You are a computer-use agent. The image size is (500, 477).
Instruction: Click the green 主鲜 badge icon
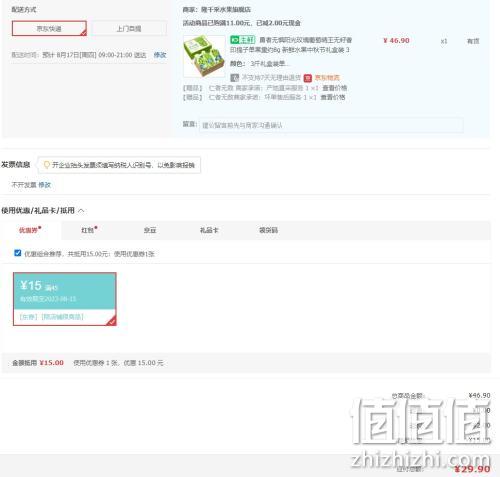242,40
